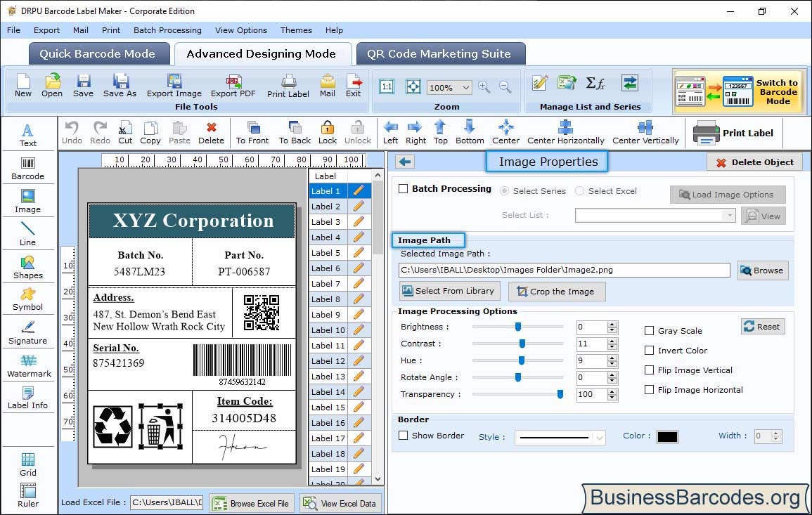
Task: Reset image processing options
Action: coord(763,327)
